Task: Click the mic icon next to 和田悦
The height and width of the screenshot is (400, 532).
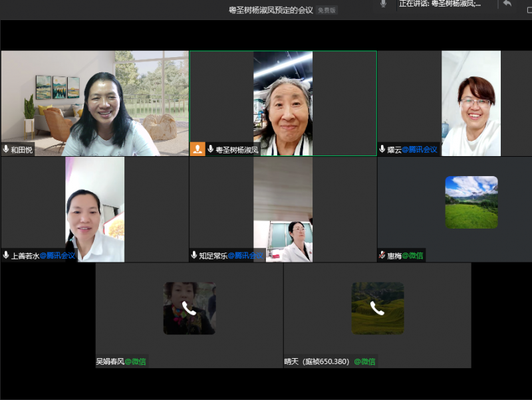Action: point(6,150)
